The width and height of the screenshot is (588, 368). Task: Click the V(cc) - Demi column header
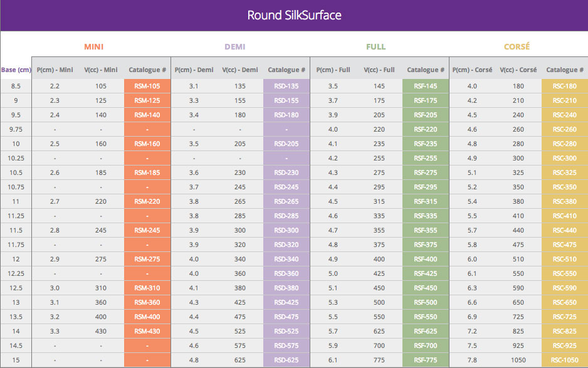tap(240, 70)
